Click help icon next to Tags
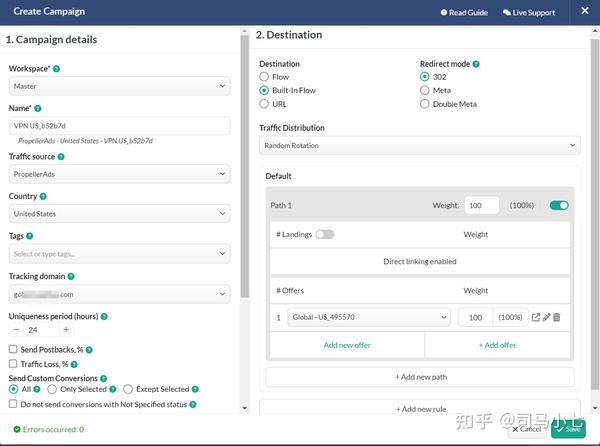The image size is (600, 446). (29, 236)
